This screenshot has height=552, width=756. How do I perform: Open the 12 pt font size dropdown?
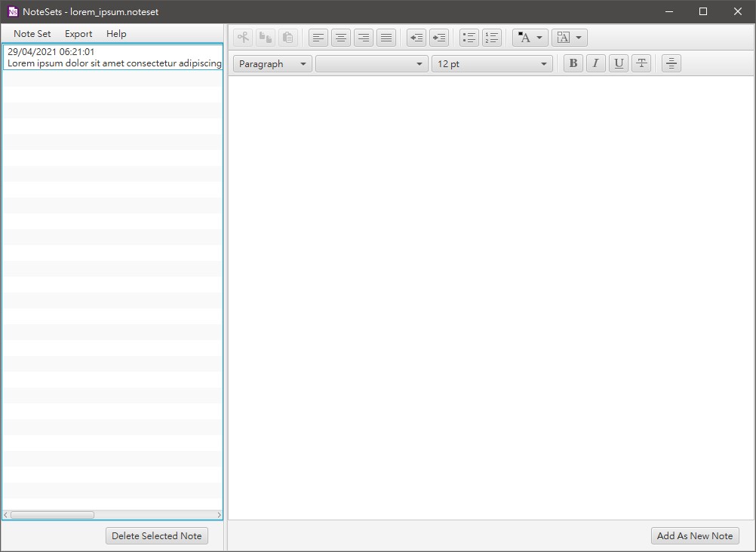tap(491, 63)
